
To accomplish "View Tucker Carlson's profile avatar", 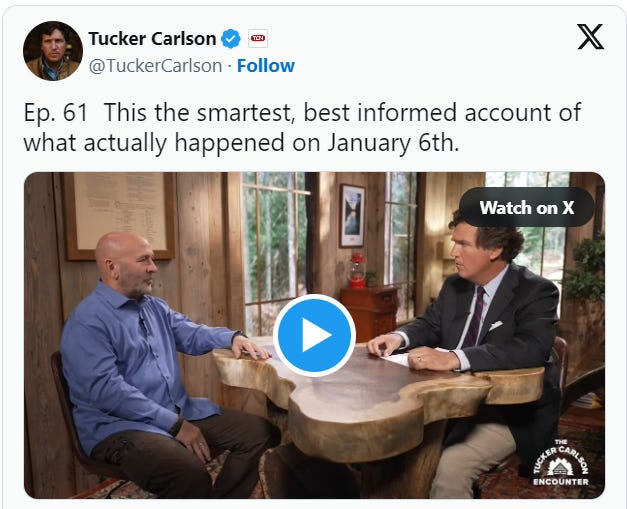I will tap(53, 51).
